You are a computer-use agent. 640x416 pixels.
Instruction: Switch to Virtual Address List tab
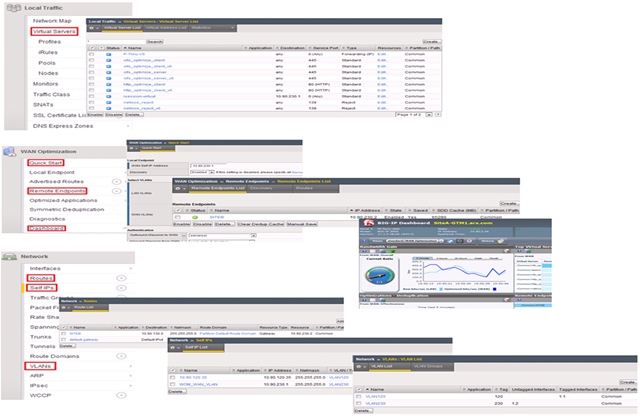pyautogui.click(x=166, y=28)
